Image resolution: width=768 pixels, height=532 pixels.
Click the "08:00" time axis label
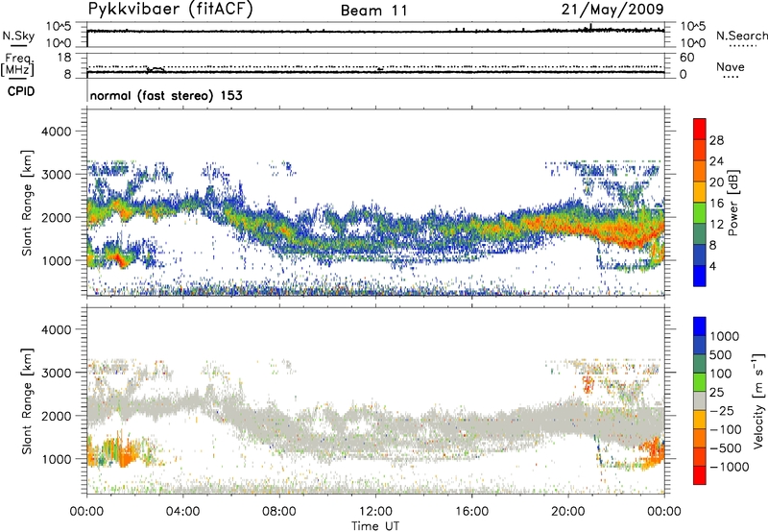click(x=279, y=512)
